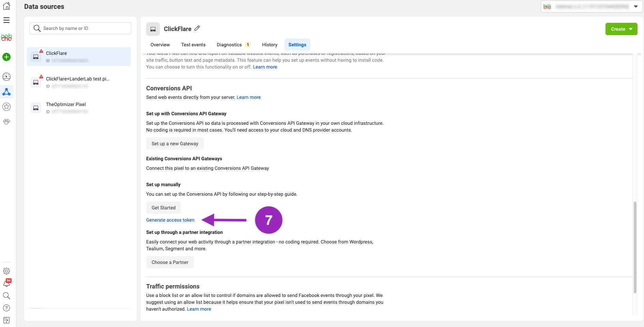Click the Get Started button
Viewport: 644px width, 327px height.
point(164,208)
